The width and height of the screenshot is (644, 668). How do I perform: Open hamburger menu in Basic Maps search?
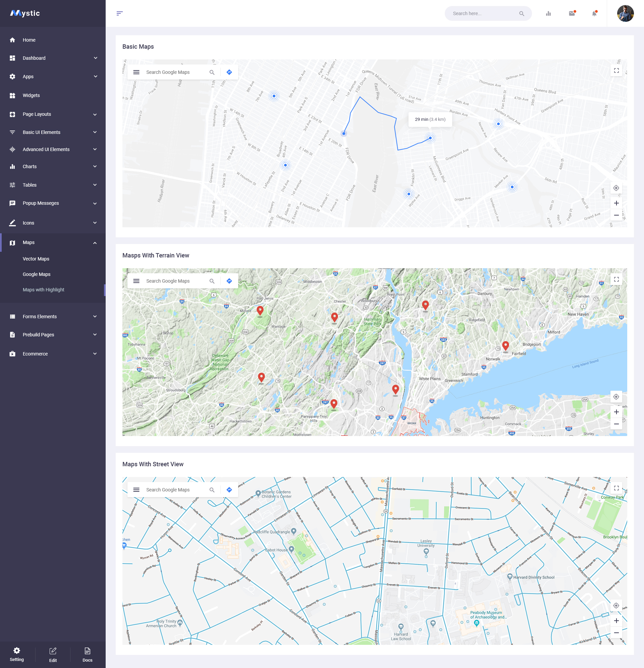point(136,72)
